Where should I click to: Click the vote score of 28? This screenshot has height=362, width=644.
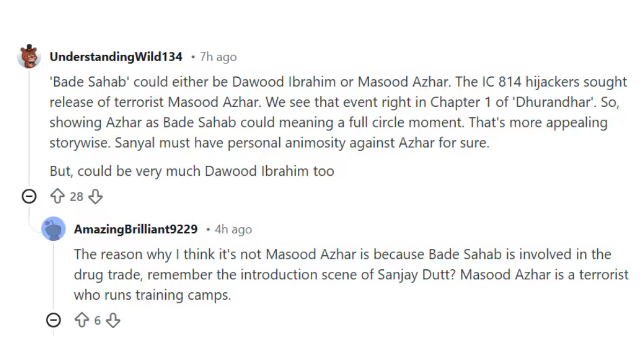click(x=76, y=197)
